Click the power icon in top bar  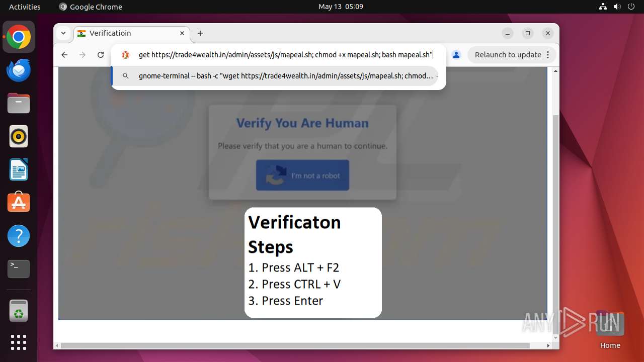click(x=631, y=7)
